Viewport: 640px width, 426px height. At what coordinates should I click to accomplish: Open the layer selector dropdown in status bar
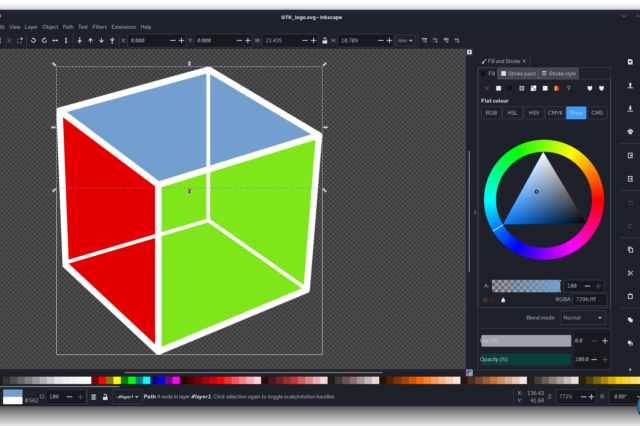click(x=127, y=397)
